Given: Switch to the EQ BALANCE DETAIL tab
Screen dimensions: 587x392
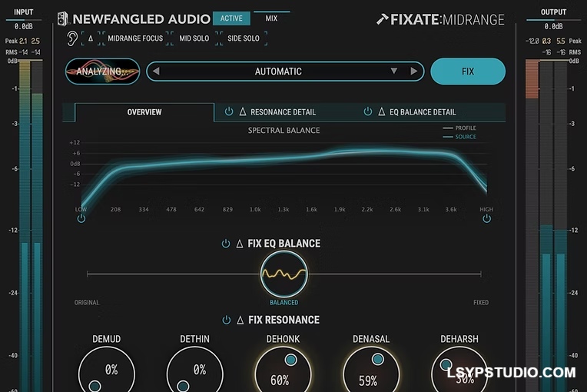Looking at the screenshot, I should [423, 112].
